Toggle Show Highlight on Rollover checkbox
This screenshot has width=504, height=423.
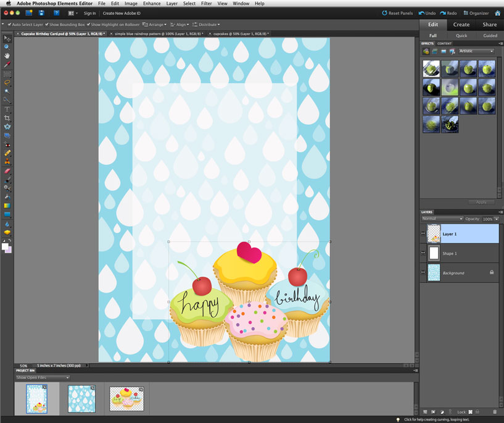88,25
